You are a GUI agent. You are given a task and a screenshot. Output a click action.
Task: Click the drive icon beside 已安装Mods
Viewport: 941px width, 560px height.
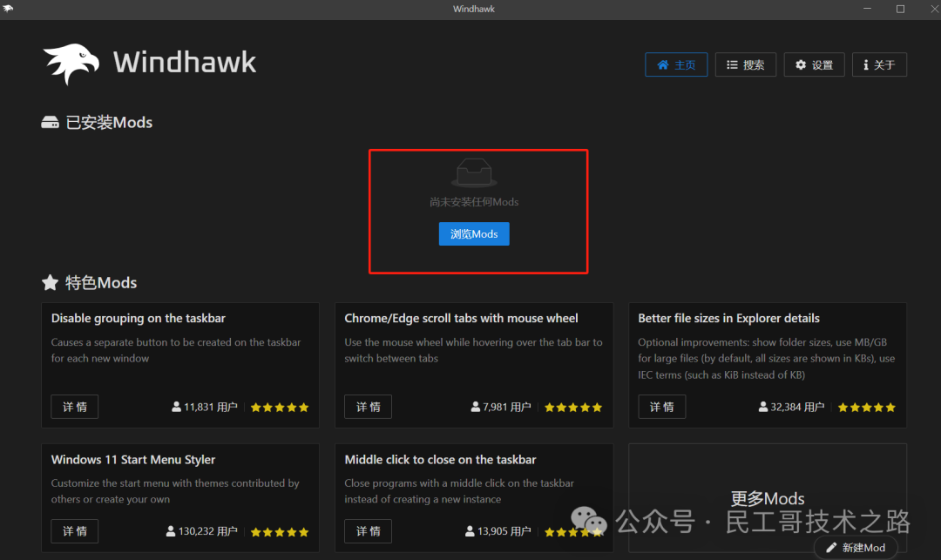[50, 122]
